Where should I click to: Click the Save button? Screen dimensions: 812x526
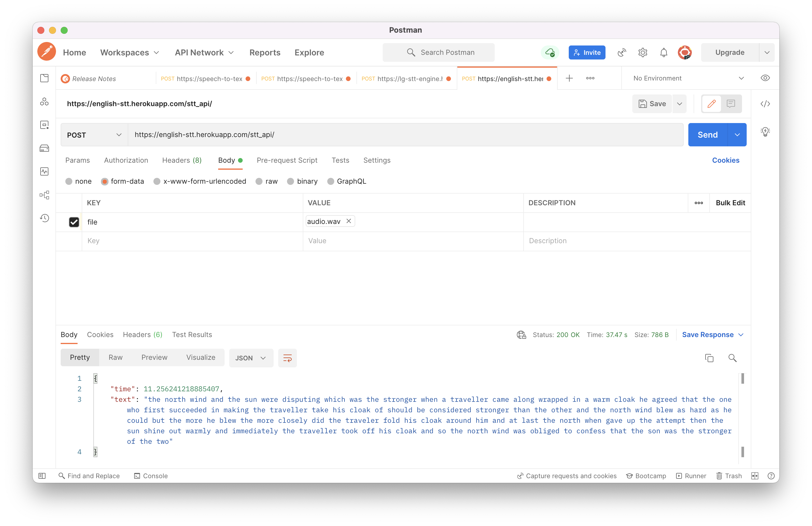(652, 104)
